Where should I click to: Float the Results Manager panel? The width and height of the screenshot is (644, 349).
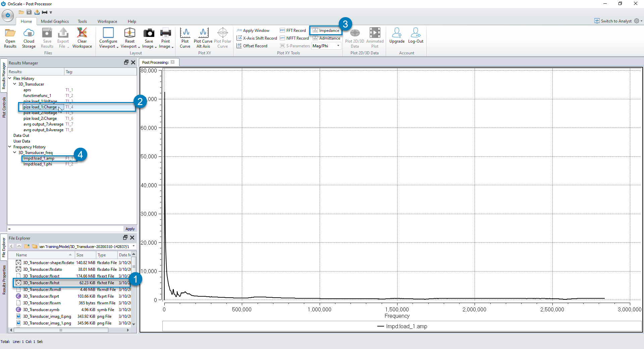(x=126, y=62)
